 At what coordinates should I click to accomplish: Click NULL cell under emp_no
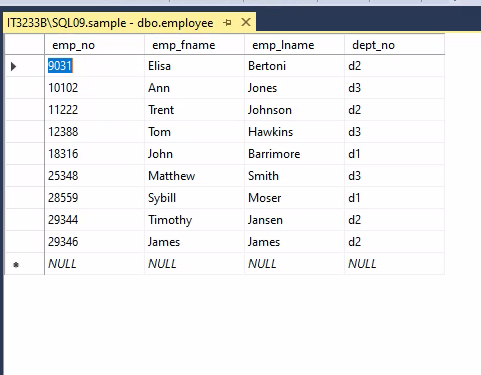[x=95, y=264]
